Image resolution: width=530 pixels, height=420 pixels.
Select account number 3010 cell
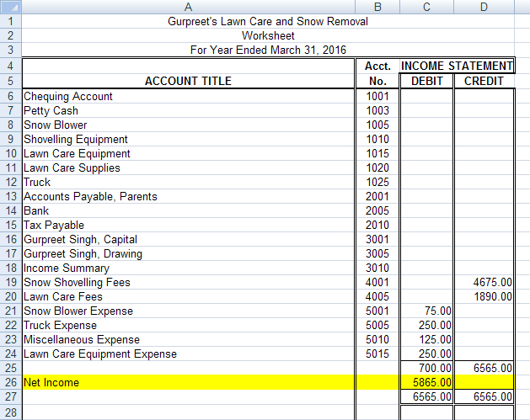coord(377,268)
